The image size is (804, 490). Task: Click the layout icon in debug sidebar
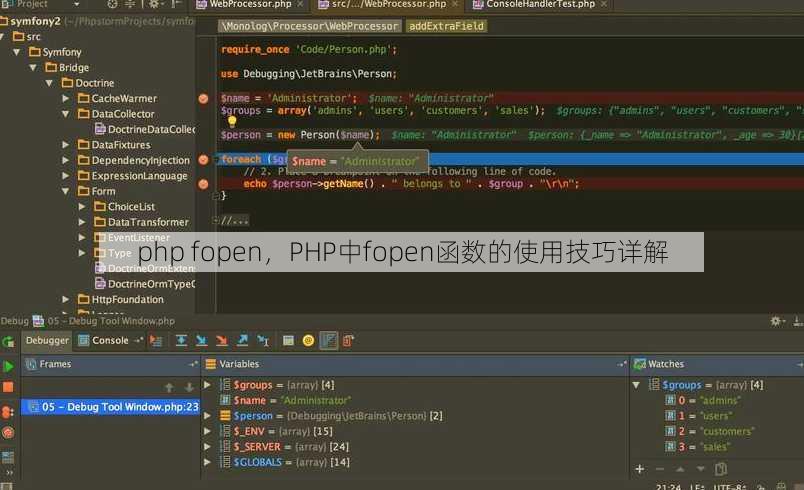[x=8, y=457]
